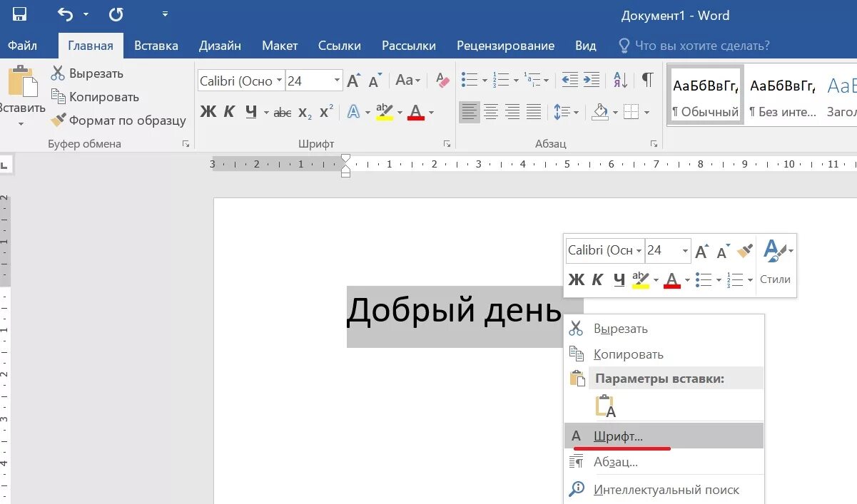Image resolution: width=857 pixels, height=504 pixels.
Task: Select the Обычный style thumbnail
Action: coord(705,96)
